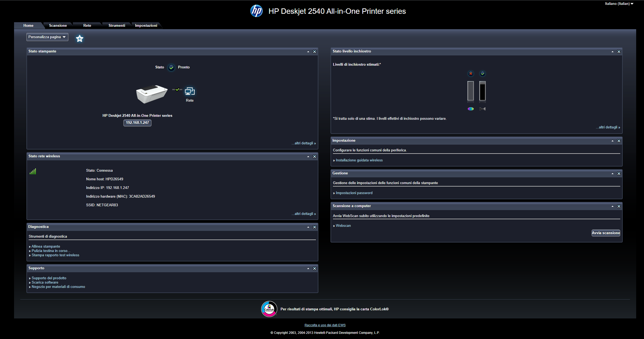Open the Personalizza pagina dropdown
The image size is (644, 339).
[47, 37]
